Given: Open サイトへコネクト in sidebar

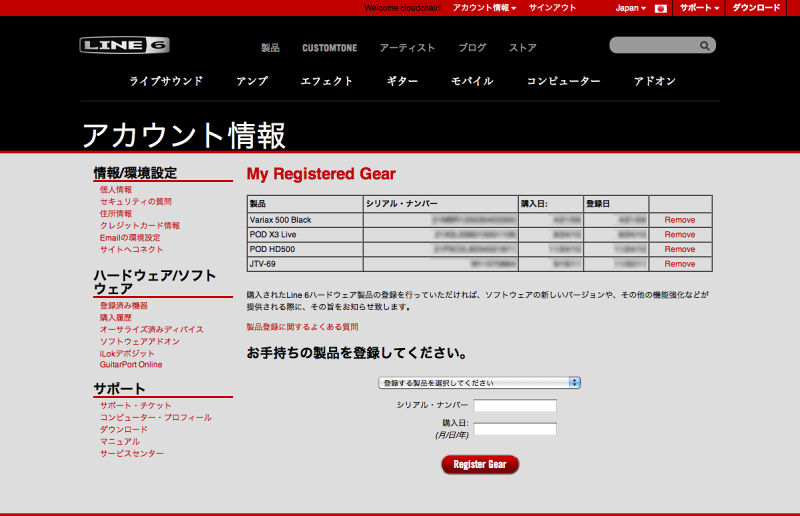Looking at the screenshot, I should click(132, 249).
